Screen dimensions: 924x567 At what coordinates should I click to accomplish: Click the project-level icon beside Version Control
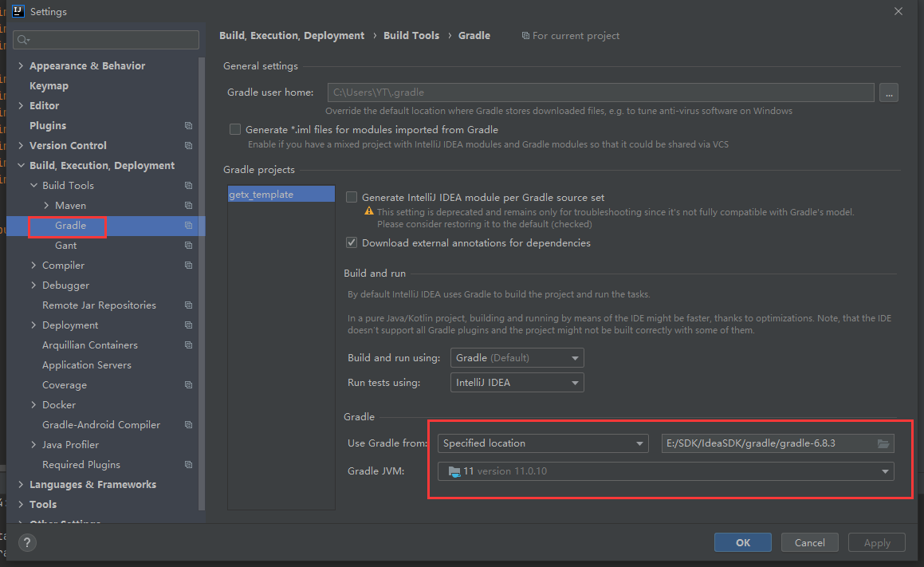click(189, 146)
